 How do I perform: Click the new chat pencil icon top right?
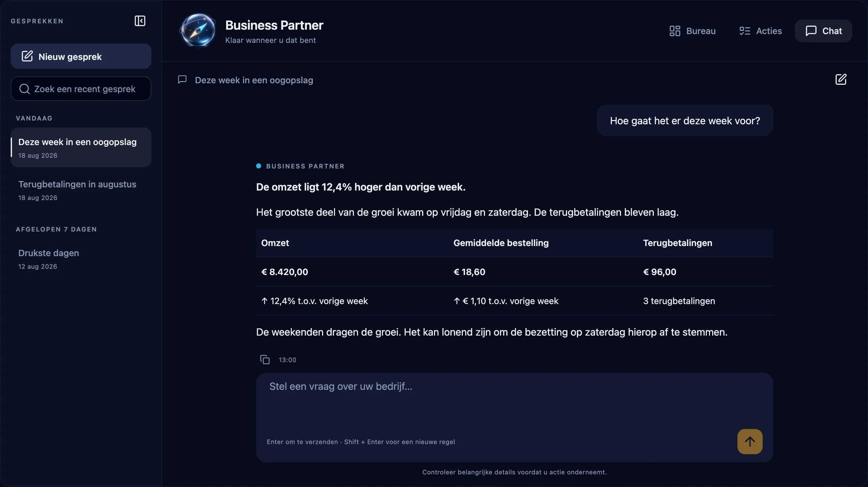pyautogui.click(x=841, y=79)
